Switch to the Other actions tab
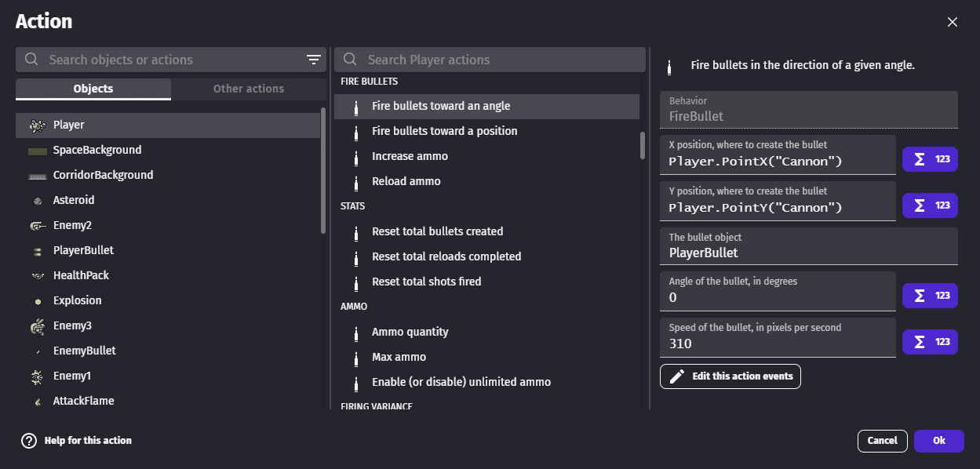The image size is (980, 469). pos(248,89)
